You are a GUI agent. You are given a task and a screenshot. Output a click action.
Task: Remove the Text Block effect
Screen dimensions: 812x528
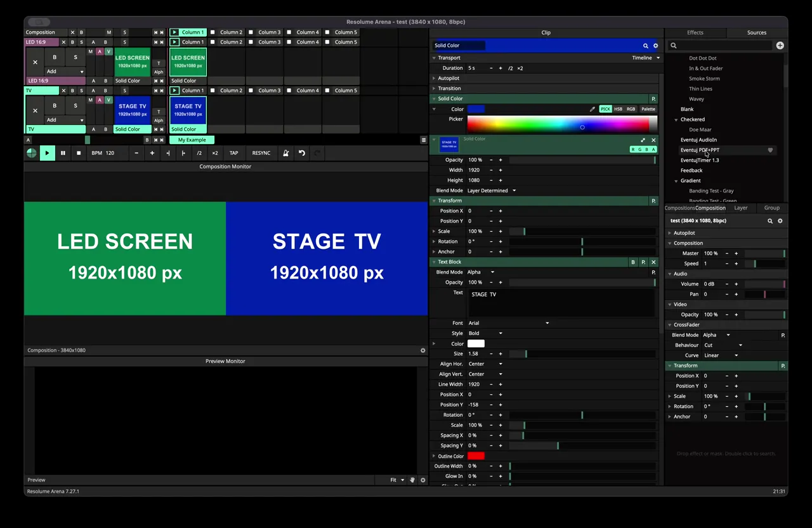point(653,262)
